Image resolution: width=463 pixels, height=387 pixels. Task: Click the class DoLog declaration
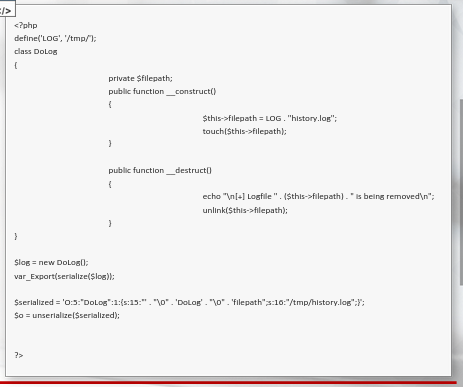click(x=36, y=52)
